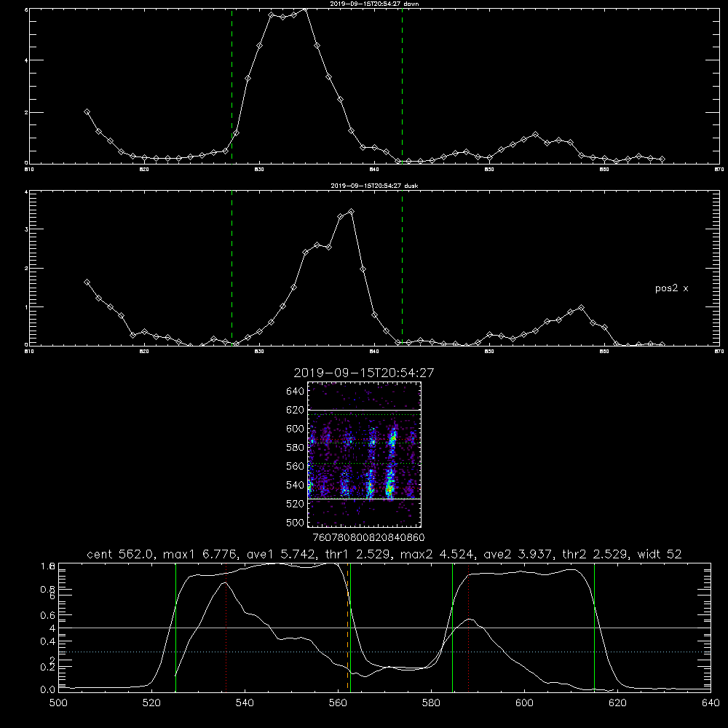Click the dawn plot x-axis label 870
The height and width of the screenshot is (728, 728).
click(x=719, y=170)
